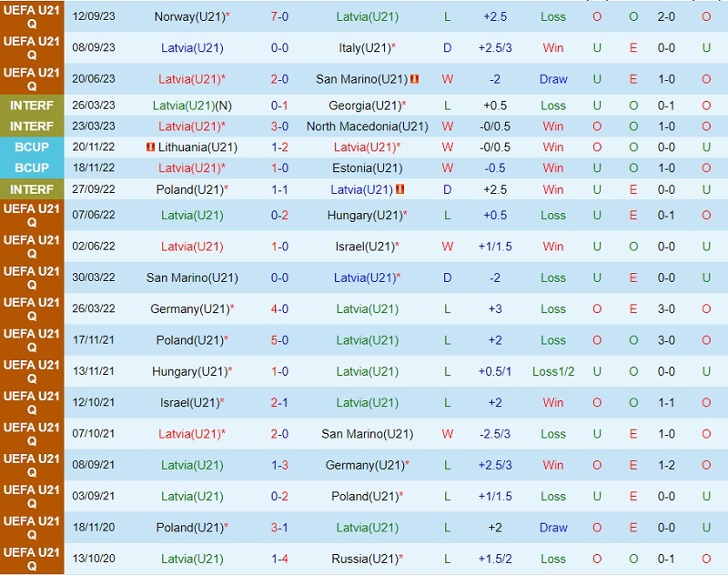Click the 1-4 score against Russia(U21)
This screenshot has width=728, height=575.
click(279, 559)
